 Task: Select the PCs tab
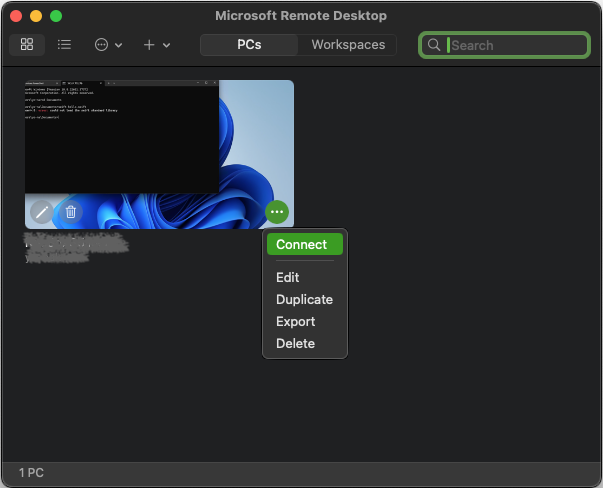click(249, 45)
